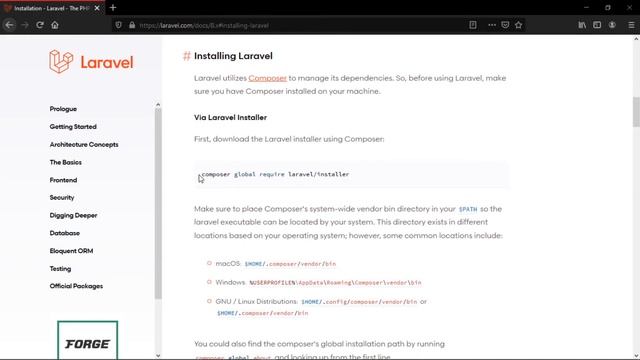Reload the current page
This screenshot has height=360, width=640.
tap(40, 25)
